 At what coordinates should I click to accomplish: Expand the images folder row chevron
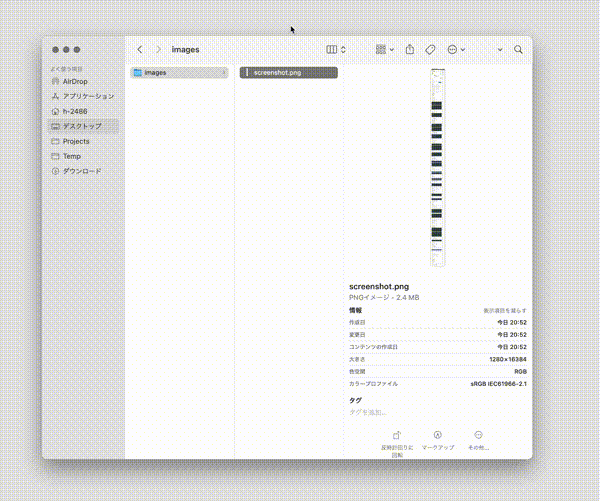click(x=224, y=73)
